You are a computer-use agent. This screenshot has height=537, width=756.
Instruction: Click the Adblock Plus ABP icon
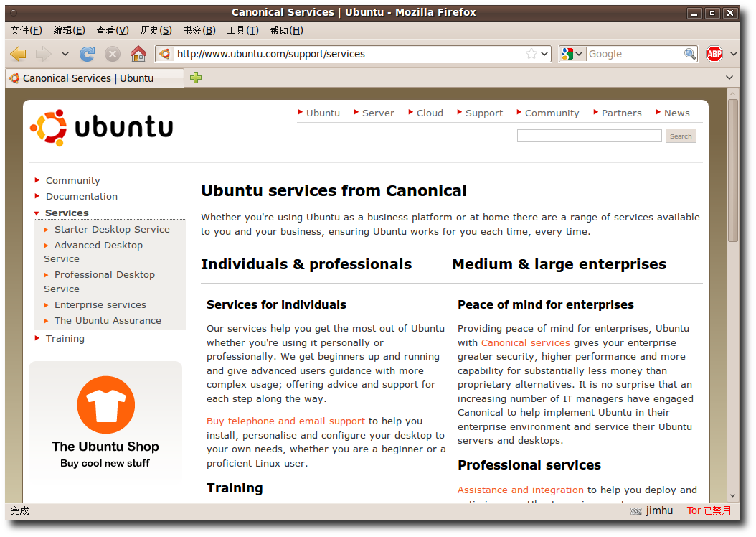(x=714, y=54)
